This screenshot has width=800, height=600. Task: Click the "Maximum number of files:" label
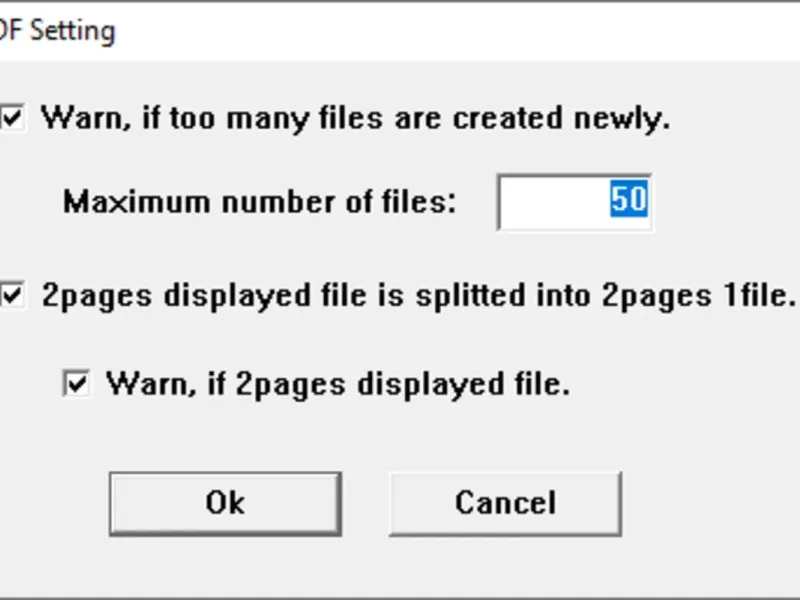pos(259,202)
